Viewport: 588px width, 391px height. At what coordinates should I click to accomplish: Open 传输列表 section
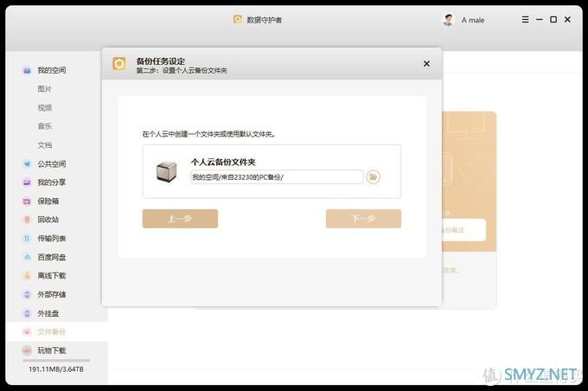[52, 239]
